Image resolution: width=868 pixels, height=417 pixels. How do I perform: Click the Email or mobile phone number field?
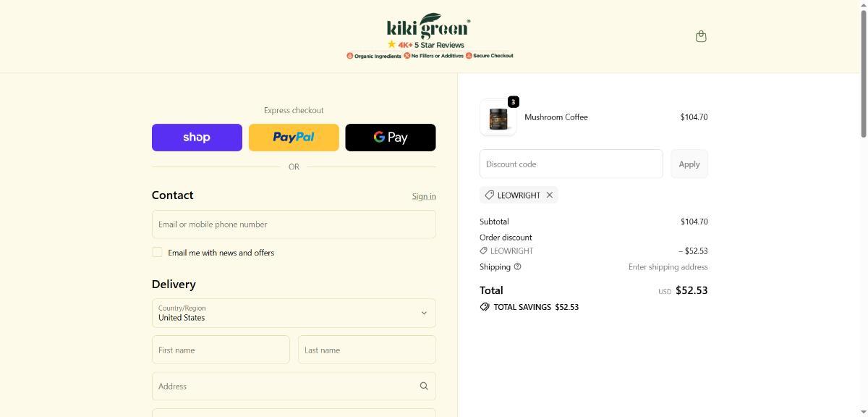coord(294,224)
